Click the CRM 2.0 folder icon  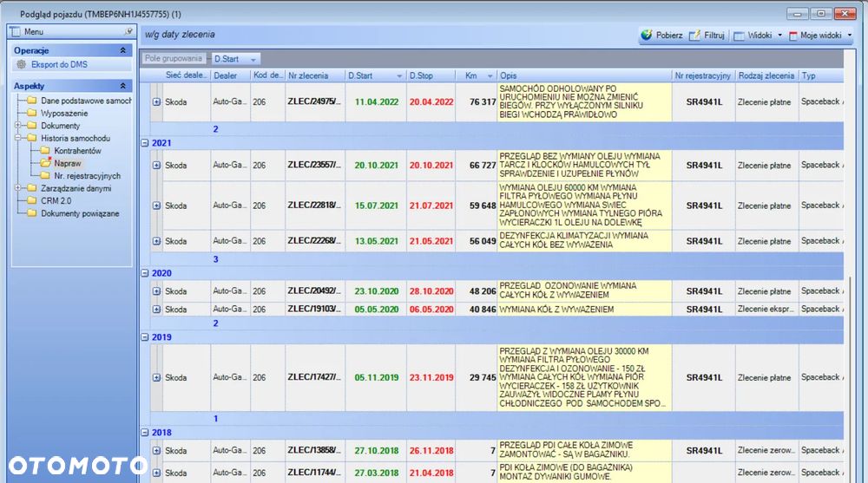[x=32, y=200]
